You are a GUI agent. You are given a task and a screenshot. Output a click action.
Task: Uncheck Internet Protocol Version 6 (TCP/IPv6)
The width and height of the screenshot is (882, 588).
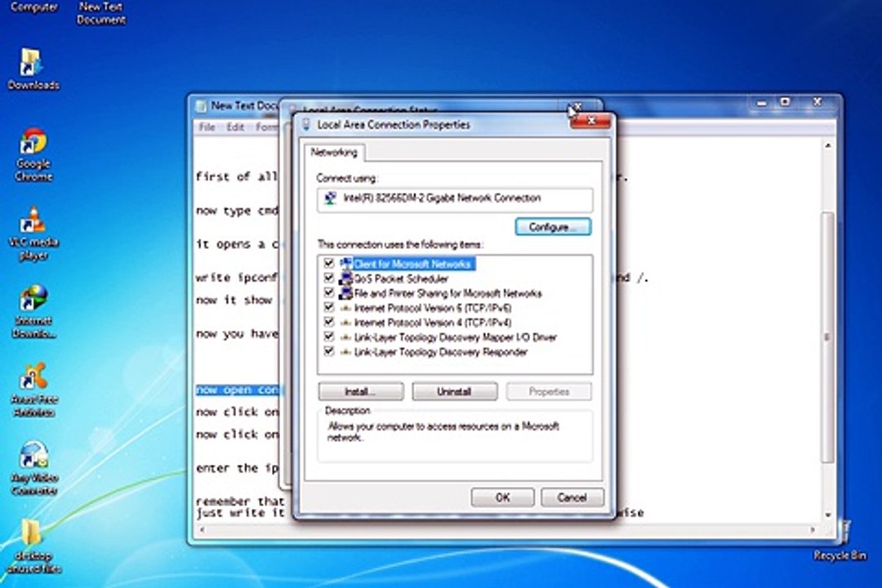pos(329,307)
